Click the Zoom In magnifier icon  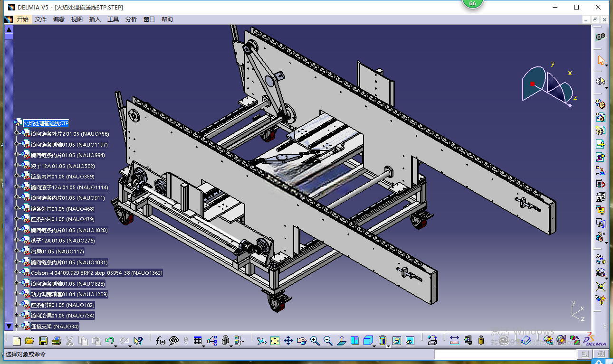pyautogui.click(x=315, y=340)
